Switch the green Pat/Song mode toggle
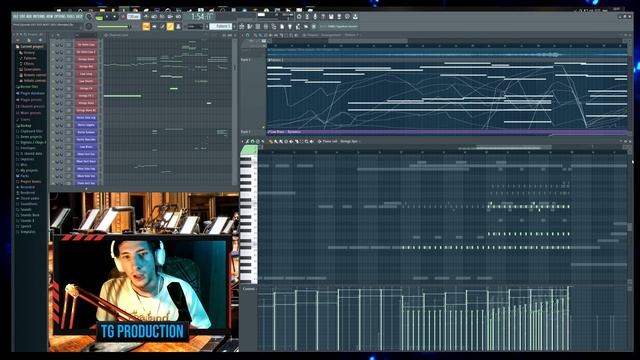 click(x=99, y=17)
